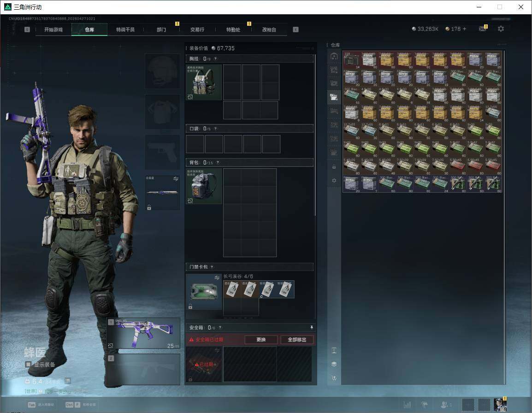Go to the 交易行 tab
532x413 pixels.
[197, 29]
